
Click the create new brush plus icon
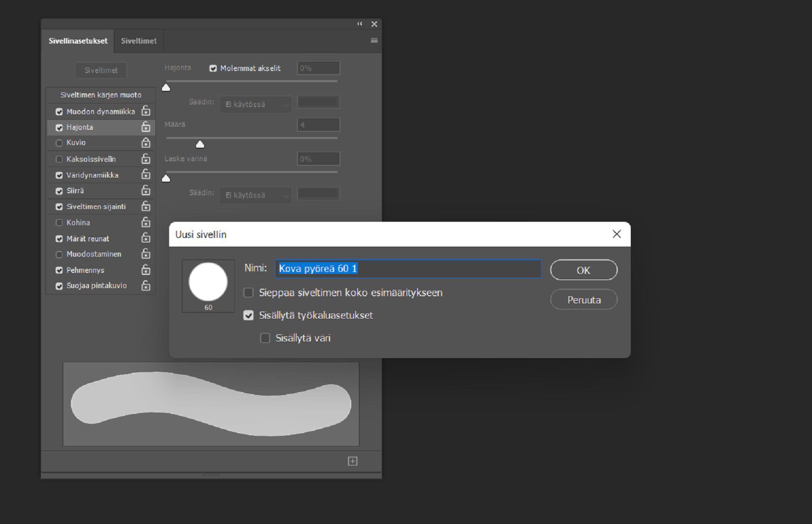(353, 461)
